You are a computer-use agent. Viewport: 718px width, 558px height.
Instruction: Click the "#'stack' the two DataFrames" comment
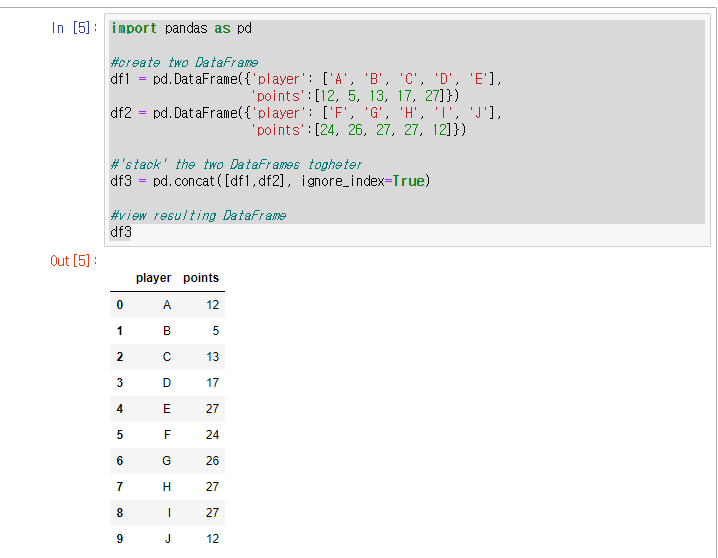pos(236,164)
